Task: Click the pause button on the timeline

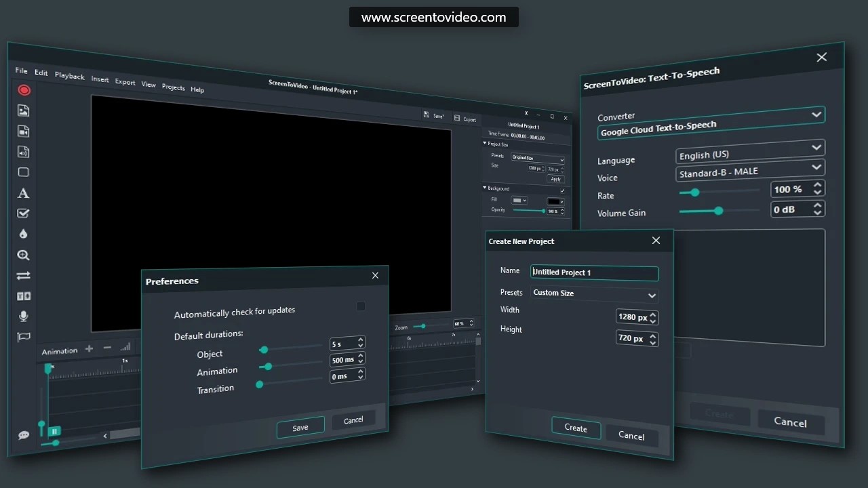Action: point(54,430)
